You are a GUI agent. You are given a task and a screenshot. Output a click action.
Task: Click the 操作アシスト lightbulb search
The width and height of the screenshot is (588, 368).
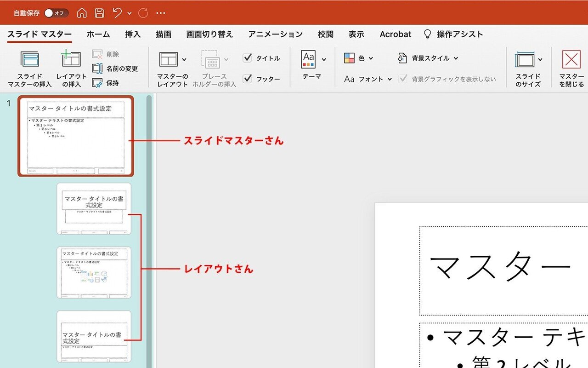point(453,34)
